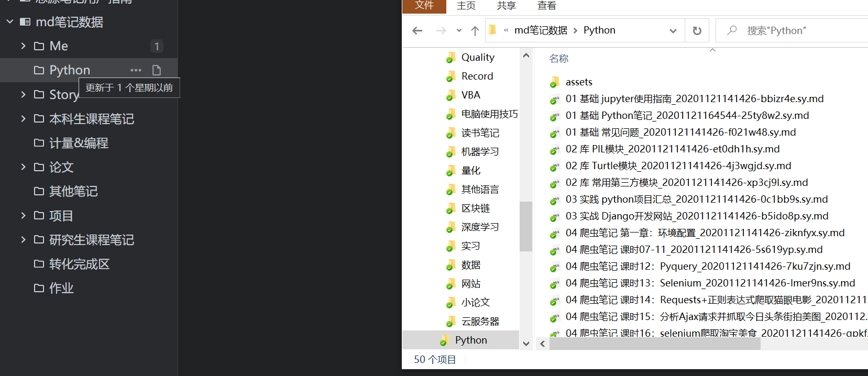Image resolution: width=868 pixels, height=376 pixels.
Task: Click folder icon of 机器学习 in navigation pane
Action: [x=451, y=152]
